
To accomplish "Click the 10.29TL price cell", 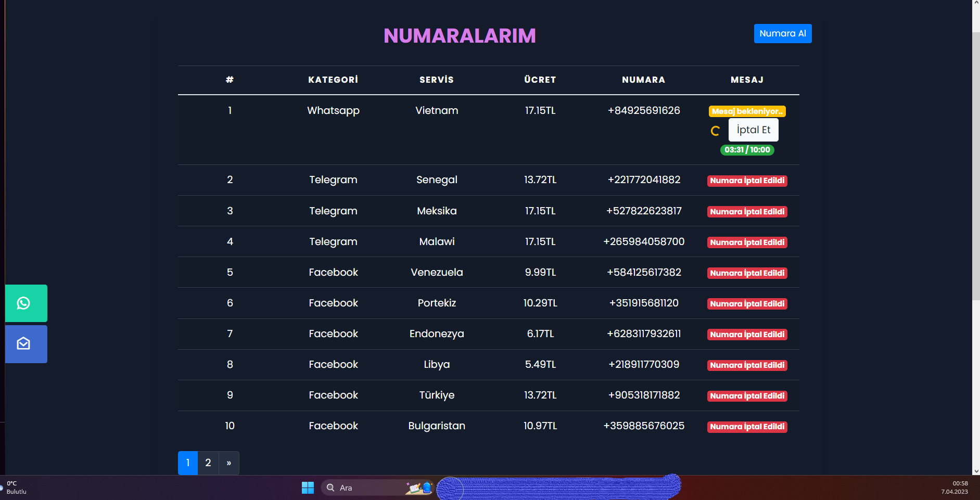I will 540,303.
